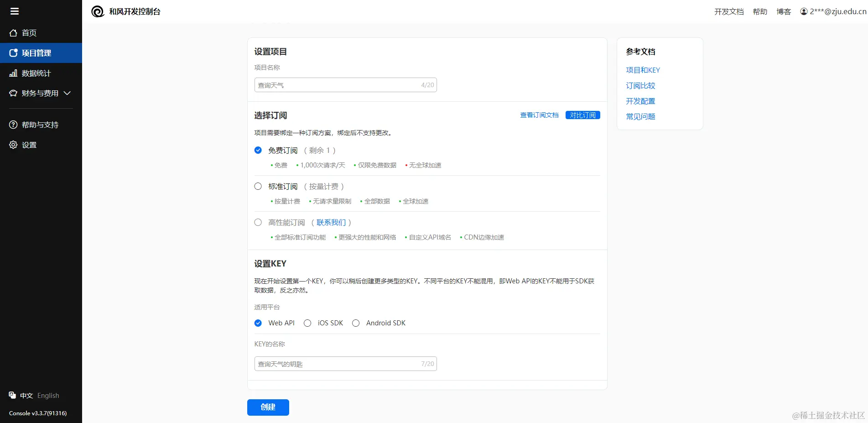This screenshot has width=868, height=423.
Task: Select Android SDK as the platform
Action: click(355, 323)
